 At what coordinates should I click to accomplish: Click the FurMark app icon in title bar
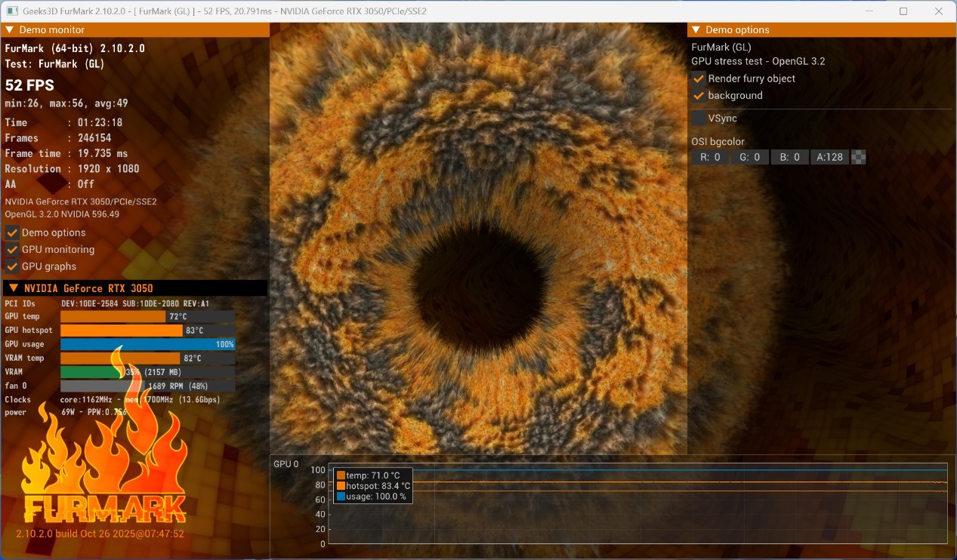[x=12, y=11]
